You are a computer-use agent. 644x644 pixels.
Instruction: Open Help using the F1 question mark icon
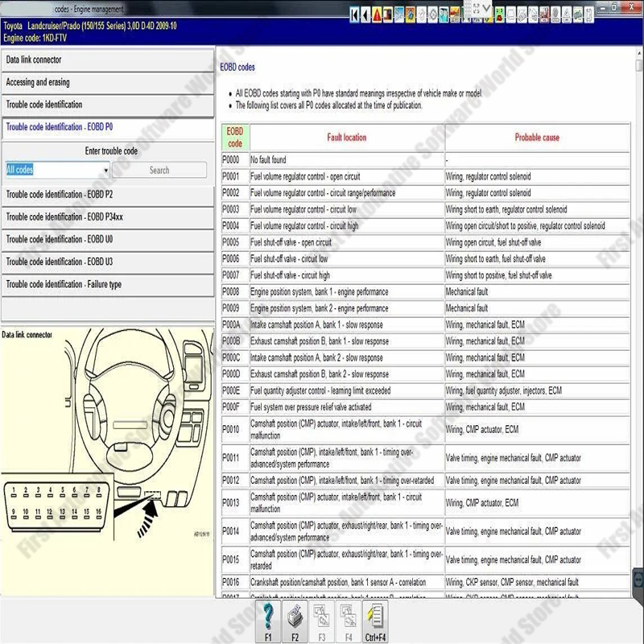(267, 620)
